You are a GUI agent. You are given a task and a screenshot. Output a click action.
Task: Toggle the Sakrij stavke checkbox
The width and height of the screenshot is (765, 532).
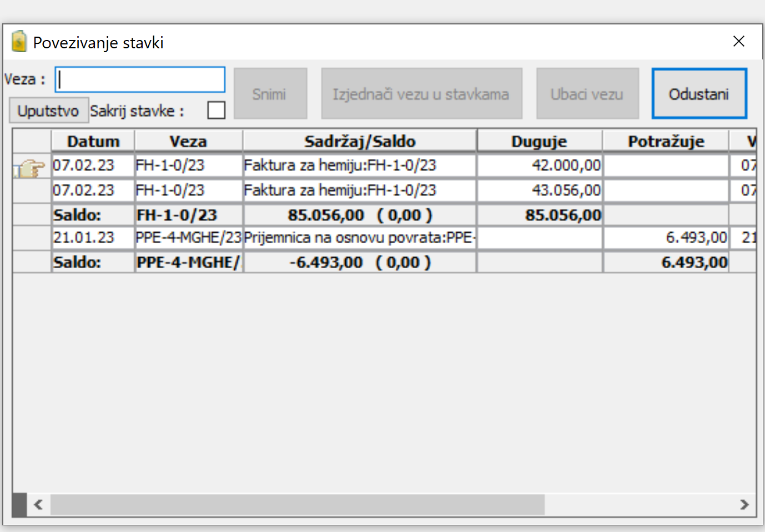216,110
